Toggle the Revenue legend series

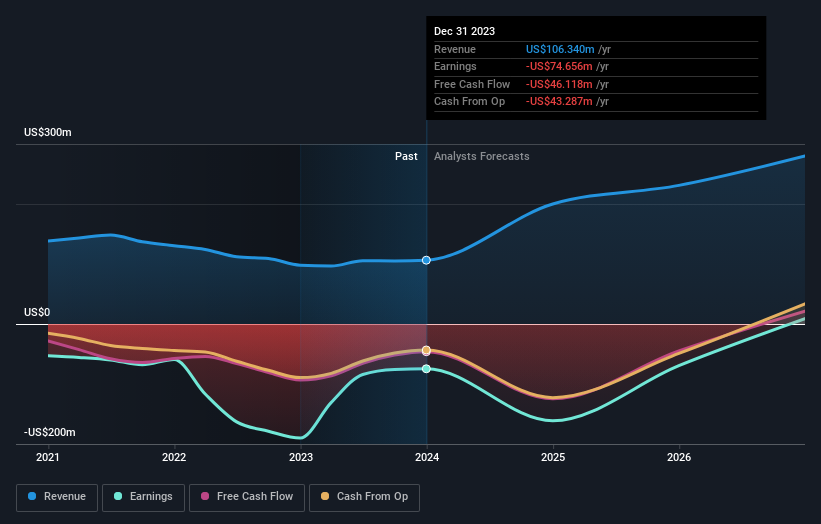pos(57,497)
